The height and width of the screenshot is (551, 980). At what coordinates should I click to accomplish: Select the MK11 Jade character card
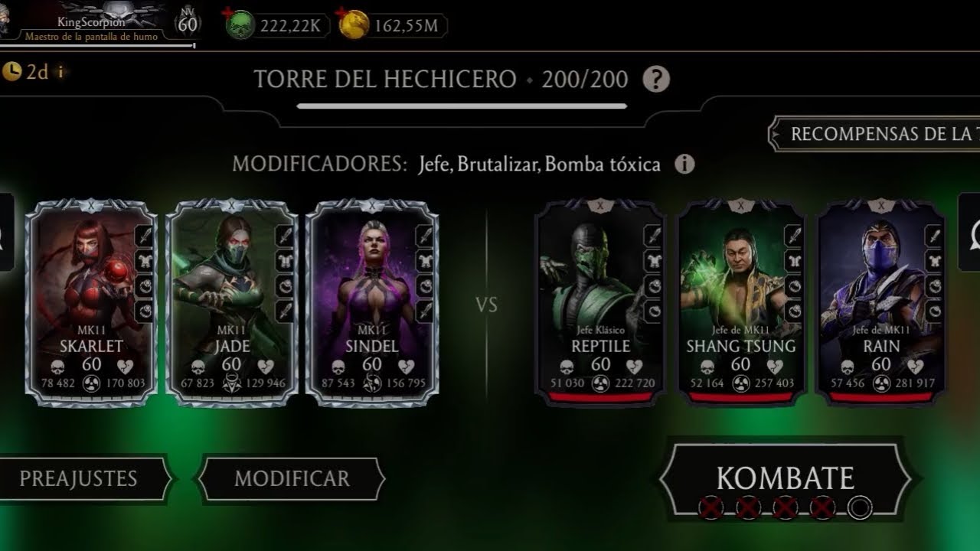[232, 302]
